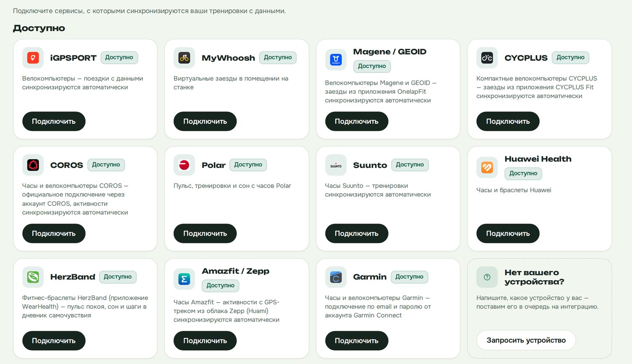Screen dimensions: 632x364
Task: Click the Доступно section heading
Action: point(39,28)
